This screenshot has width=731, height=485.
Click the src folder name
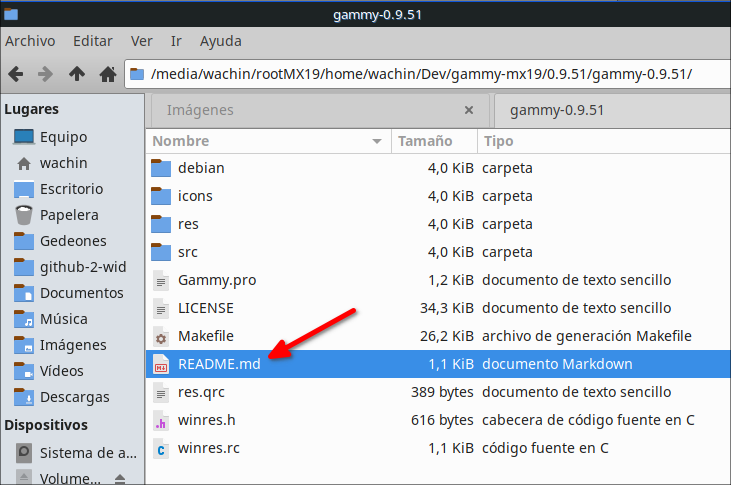pos(188,252)
